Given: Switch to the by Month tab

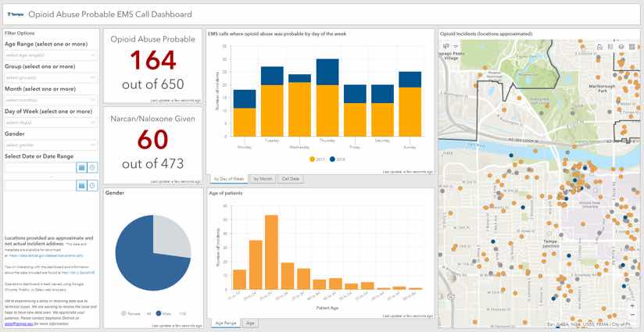Looking at the screenshot, I should pyautogui.click(x=263, y=179).
